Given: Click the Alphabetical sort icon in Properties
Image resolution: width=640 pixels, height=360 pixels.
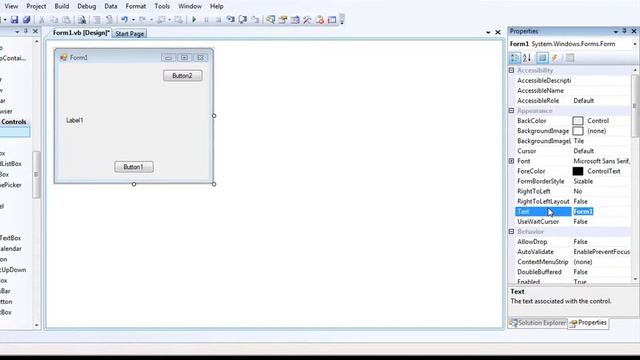Looking at the screenshot, I should (527, 58).
